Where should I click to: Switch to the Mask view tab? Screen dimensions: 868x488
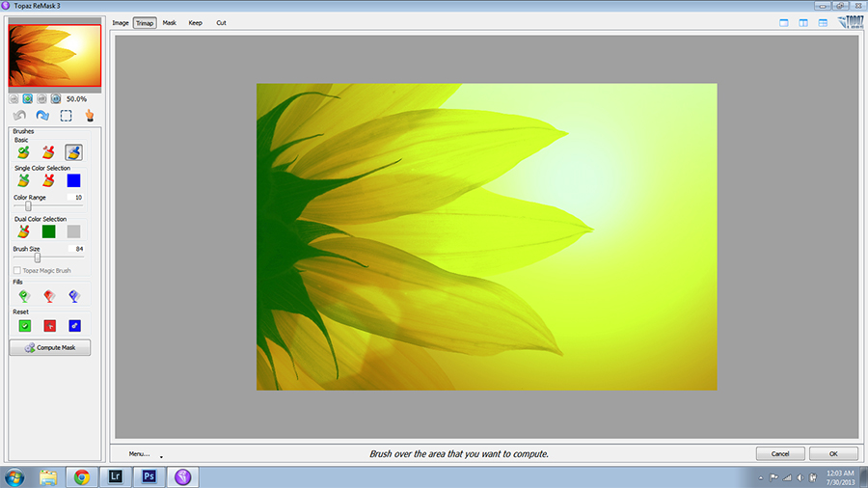tap(169, 22)
